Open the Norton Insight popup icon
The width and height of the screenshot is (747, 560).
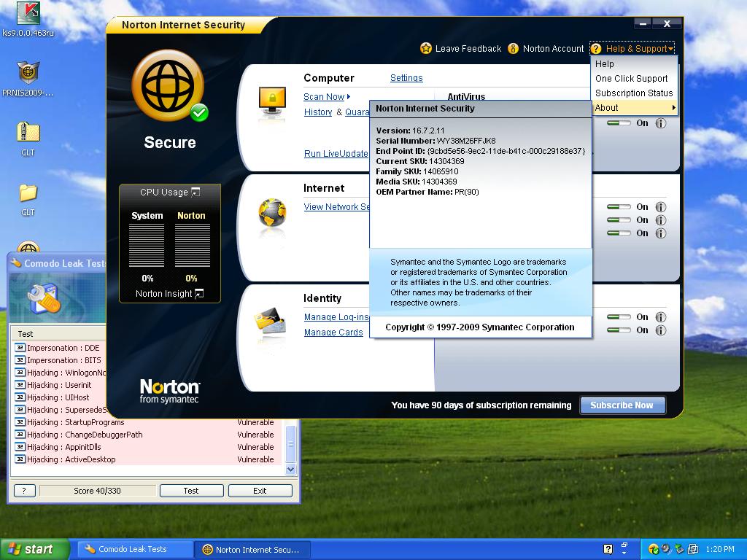[199, 294]
